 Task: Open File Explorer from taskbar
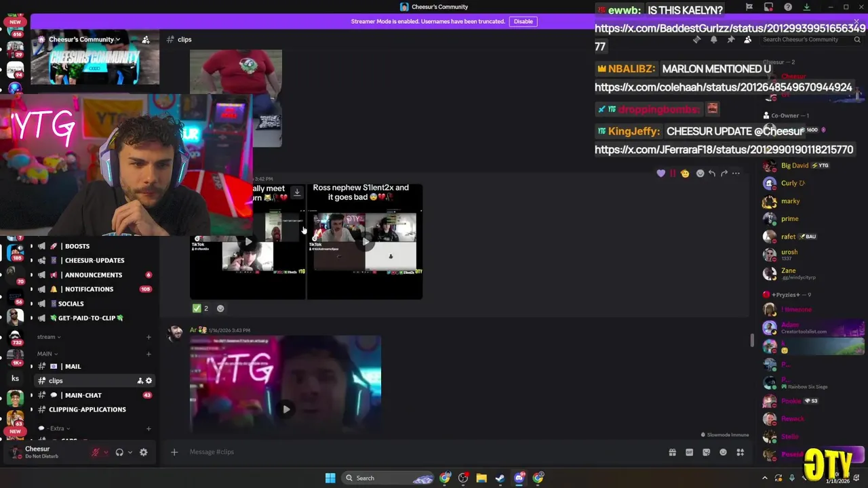(x=481, y=478)
